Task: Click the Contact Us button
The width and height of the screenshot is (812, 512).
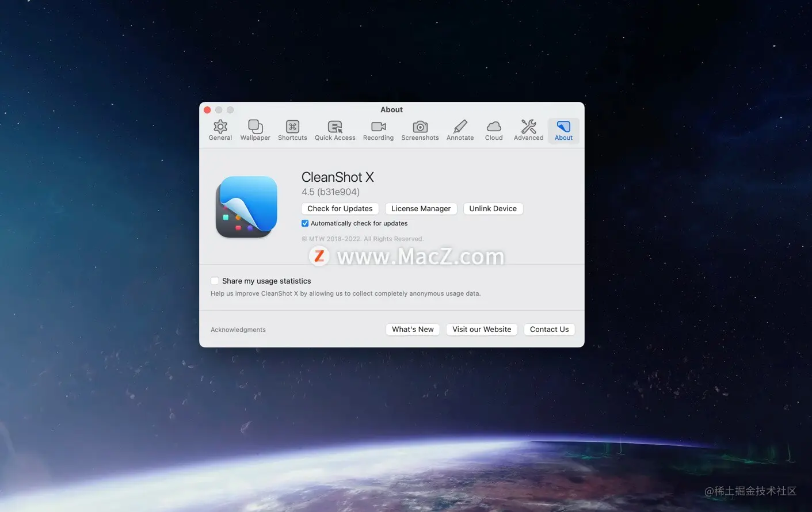Action: (x=549, y=330)
